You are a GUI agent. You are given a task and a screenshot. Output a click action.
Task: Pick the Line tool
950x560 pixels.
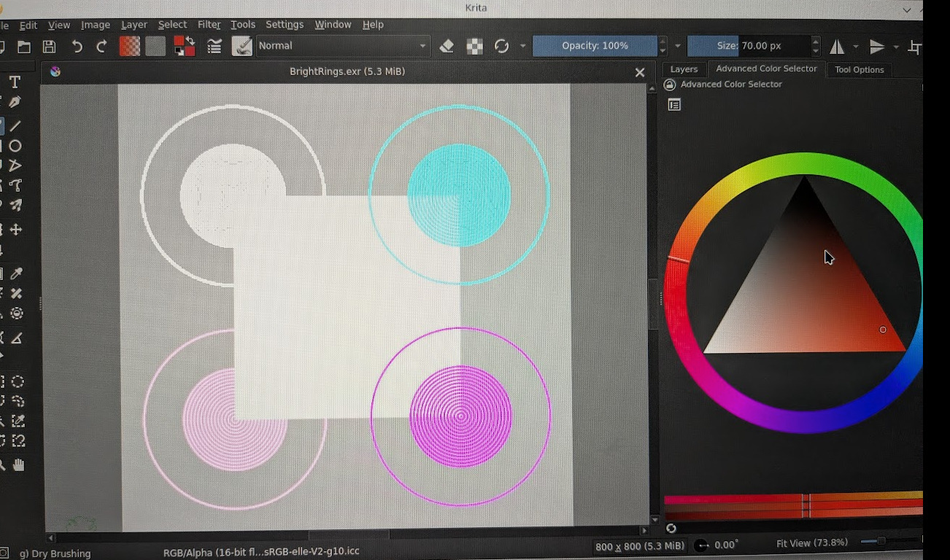15,125
